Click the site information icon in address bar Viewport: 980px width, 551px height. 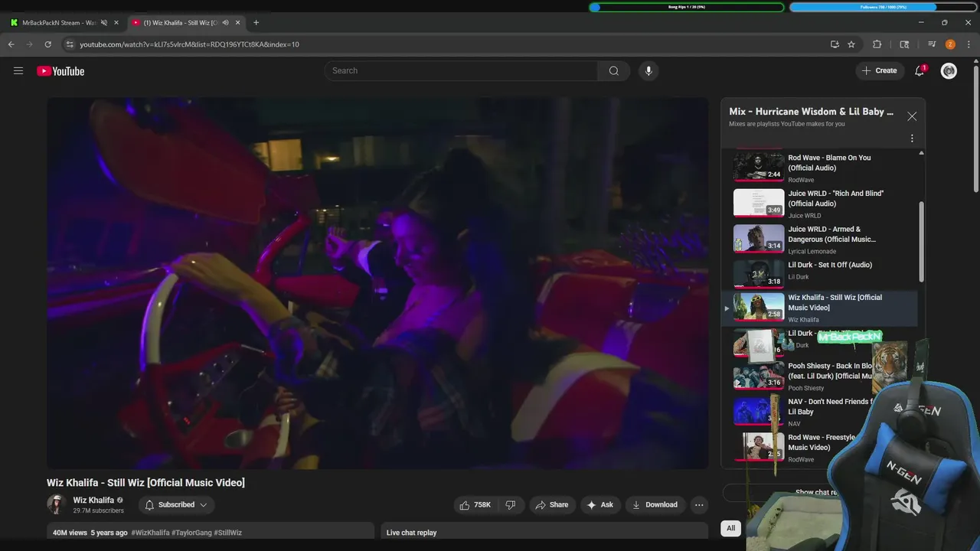point(70,44)
